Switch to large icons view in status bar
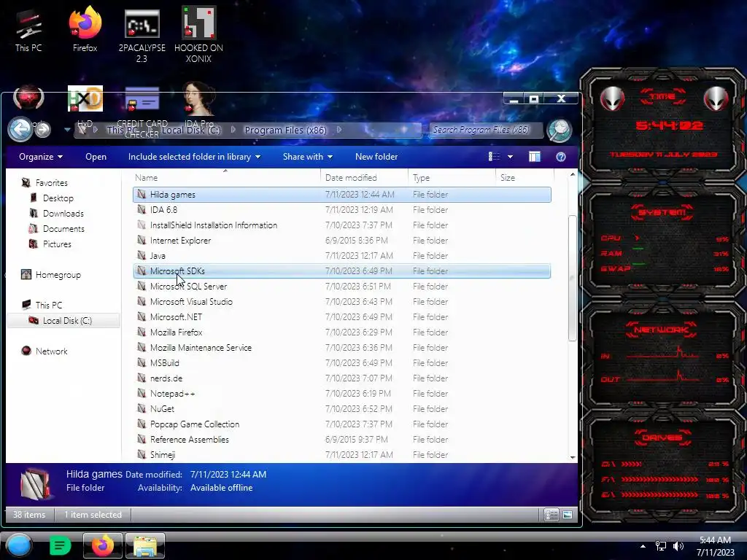The image size is (747, 560). (568, 515)
